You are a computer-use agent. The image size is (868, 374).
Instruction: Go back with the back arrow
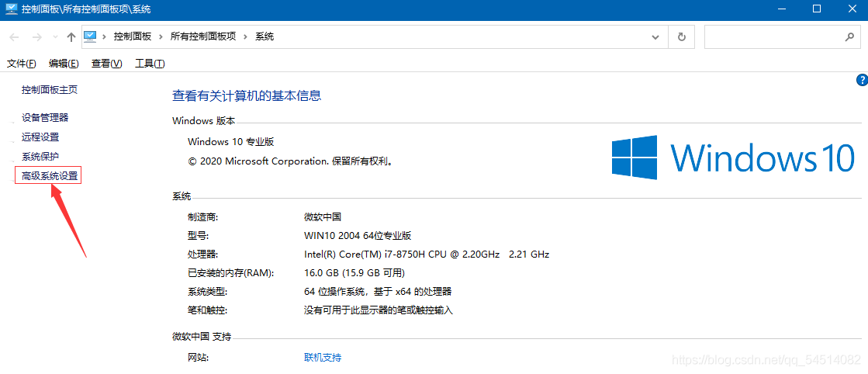coord(15,37)
